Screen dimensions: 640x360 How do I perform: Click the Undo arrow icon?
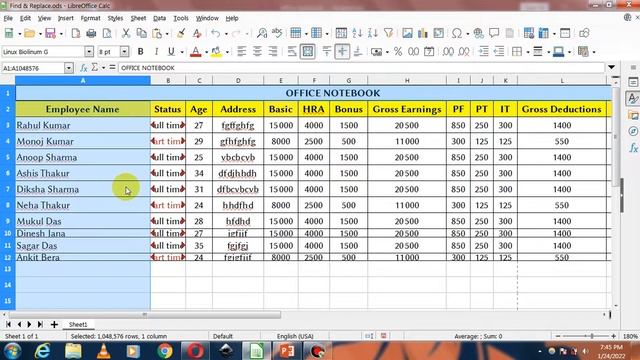pos(216,33)
